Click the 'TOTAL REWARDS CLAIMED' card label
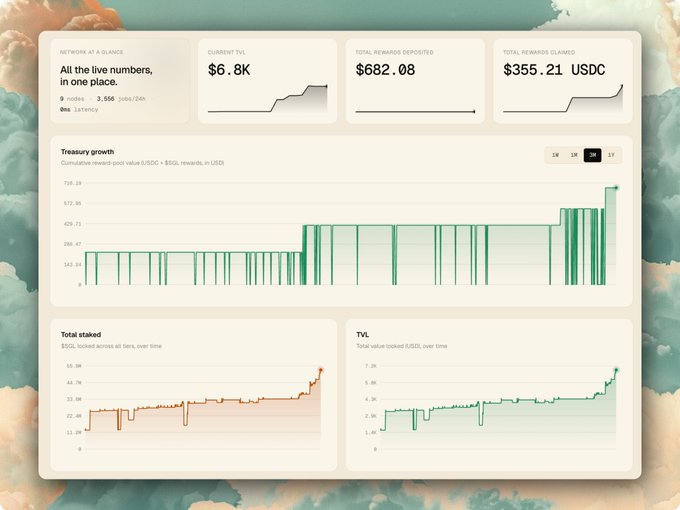The height and width of the screenshot is (510, 680). (539, 52)
